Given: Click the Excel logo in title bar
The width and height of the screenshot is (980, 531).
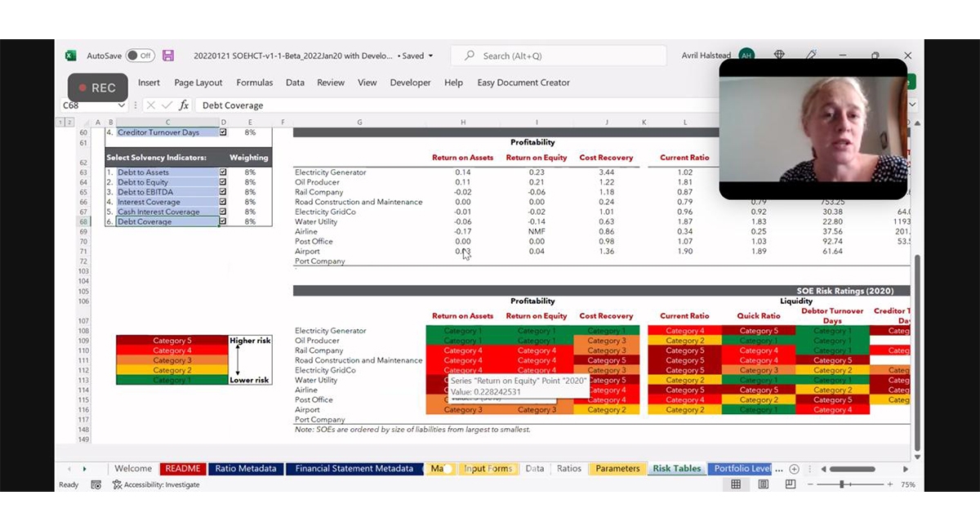Looking at the screenshot, I should point(70,56).
